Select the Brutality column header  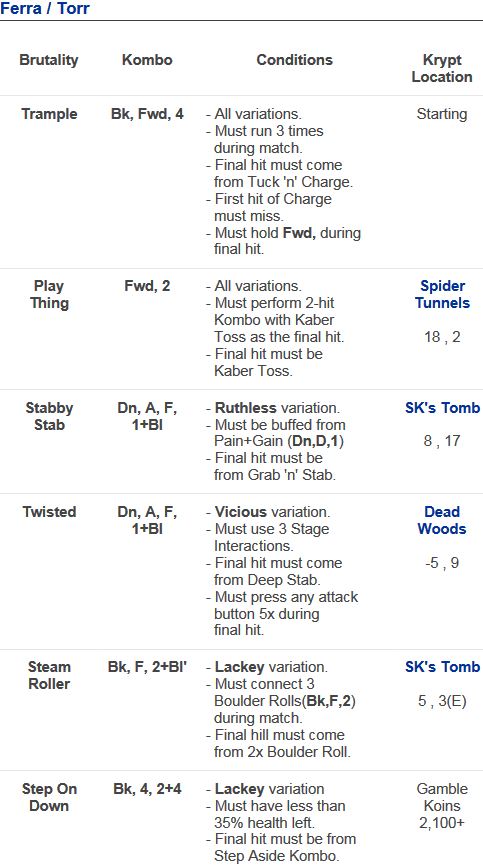49,60
